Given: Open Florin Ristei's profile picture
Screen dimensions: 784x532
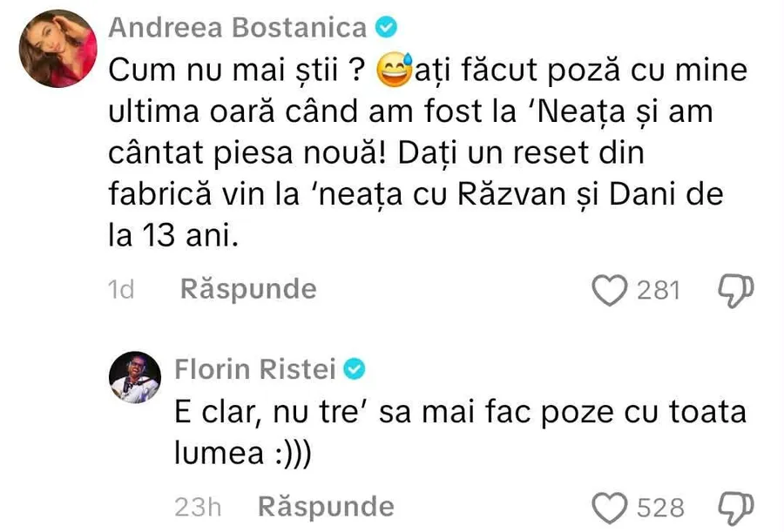Looking at the screenshot, I should [134, 379].
